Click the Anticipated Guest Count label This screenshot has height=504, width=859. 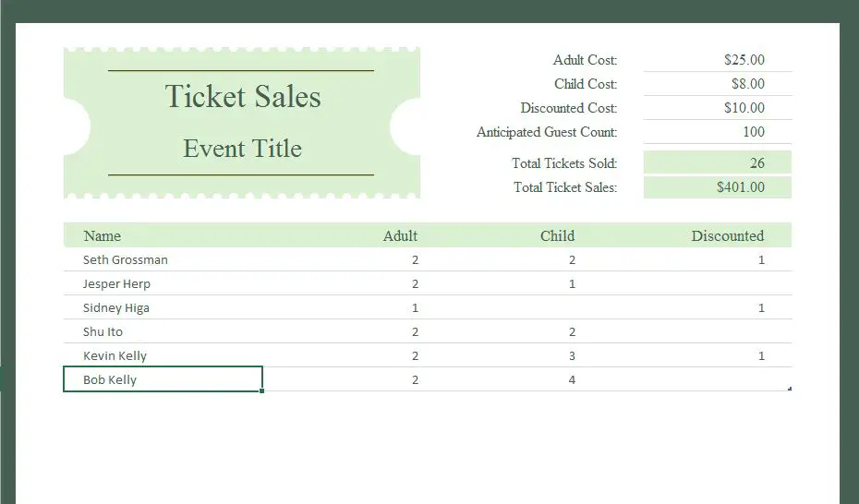[547, 132]
